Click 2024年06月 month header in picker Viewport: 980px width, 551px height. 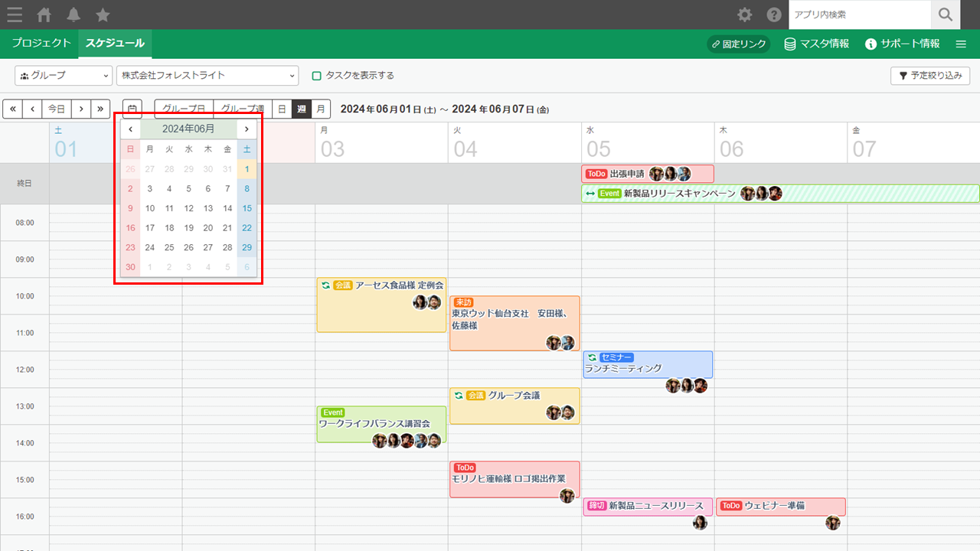[188, 129]
